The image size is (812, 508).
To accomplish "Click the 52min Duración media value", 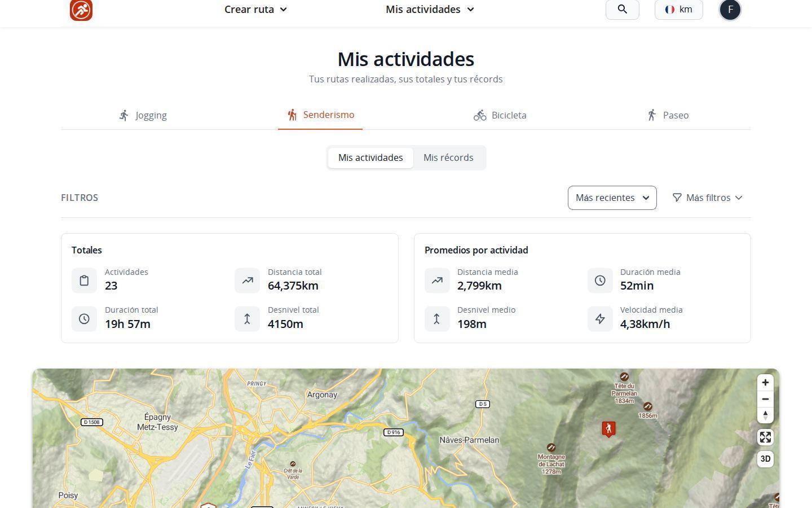I will click(x=637, y=286).
